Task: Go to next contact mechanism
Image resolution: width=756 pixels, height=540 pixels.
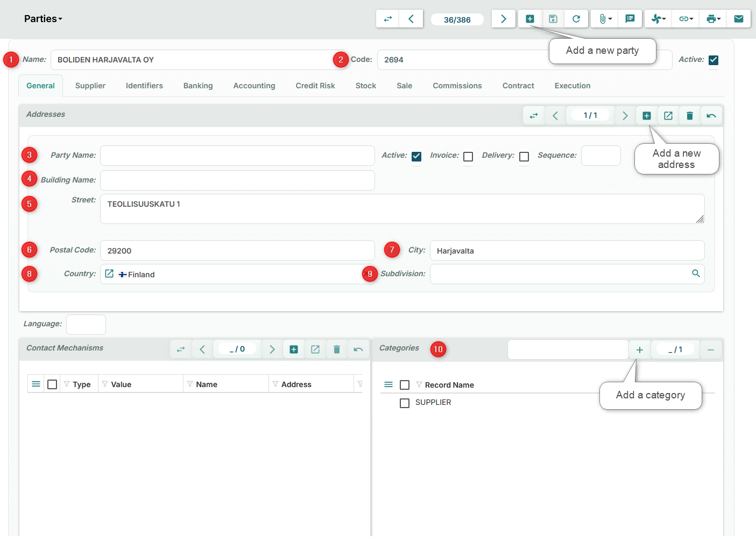Action: pyautogui.click(x=272, y=349)
